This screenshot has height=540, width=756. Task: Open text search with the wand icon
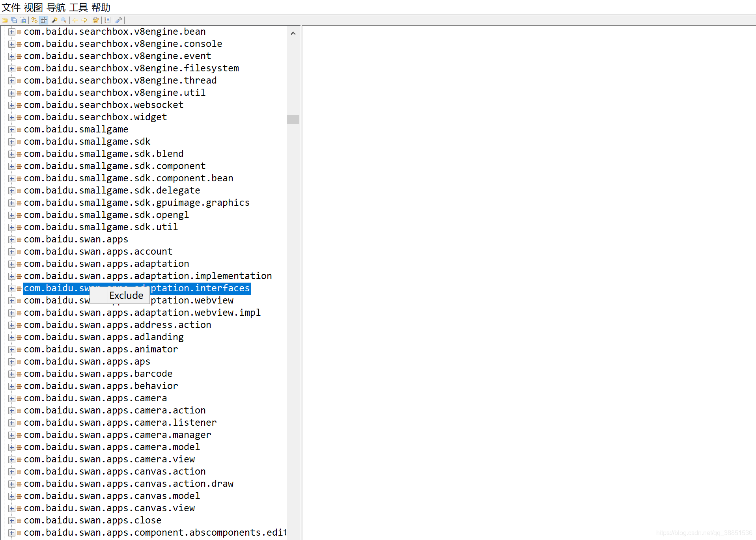[x=55, y=20]
